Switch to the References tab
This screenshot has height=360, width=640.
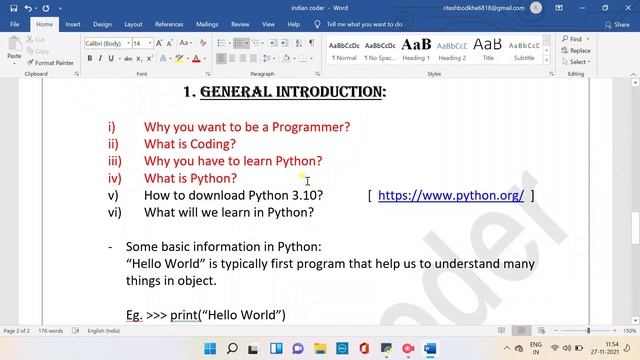pos(169,24)
